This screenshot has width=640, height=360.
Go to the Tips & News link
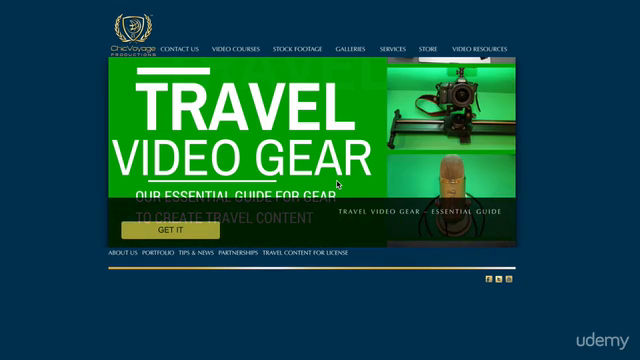coord(196,253)
